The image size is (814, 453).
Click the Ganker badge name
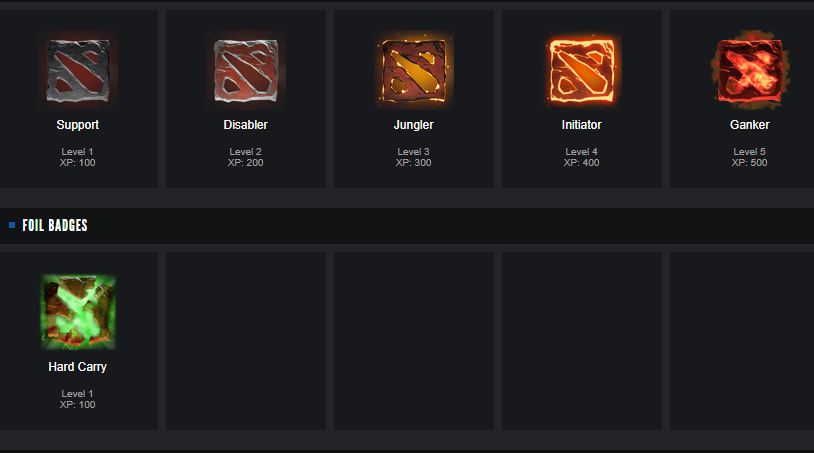[x=750, y=125]
